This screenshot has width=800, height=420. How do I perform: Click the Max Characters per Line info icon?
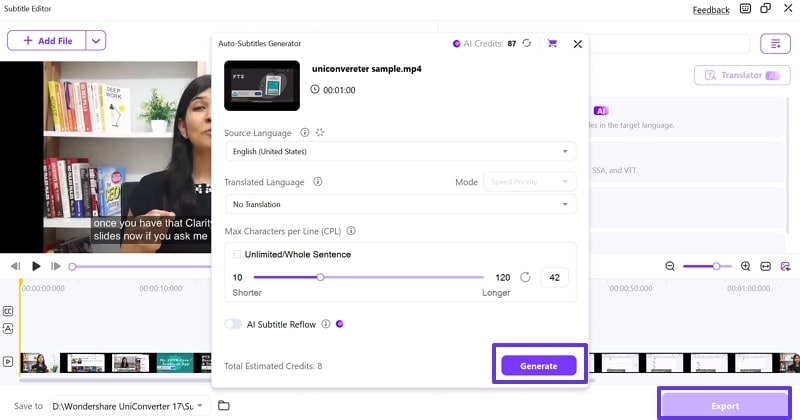pos(351,231)
